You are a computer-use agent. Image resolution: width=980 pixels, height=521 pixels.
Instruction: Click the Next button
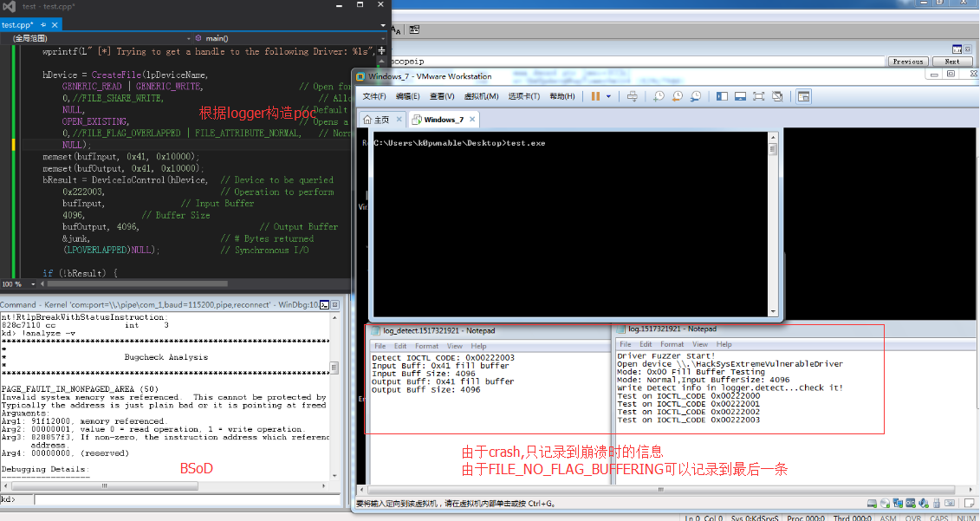coord(951,62)
